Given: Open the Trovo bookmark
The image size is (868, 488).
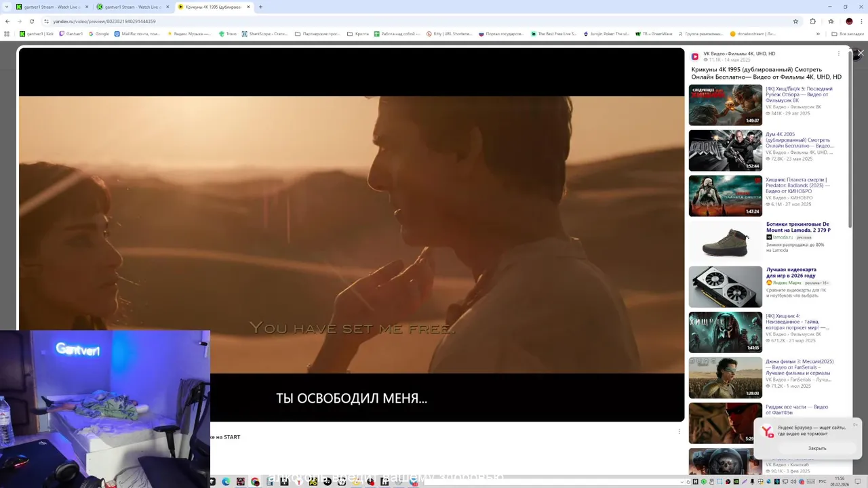Looking at the screenshot, I should click(228, 33).
